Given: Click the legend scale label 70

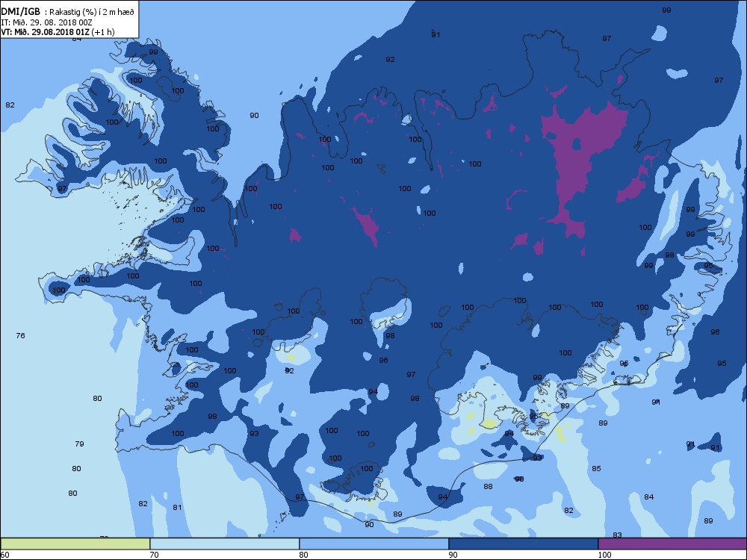Looking at the screenshot, I should click(x=154, y=555).
